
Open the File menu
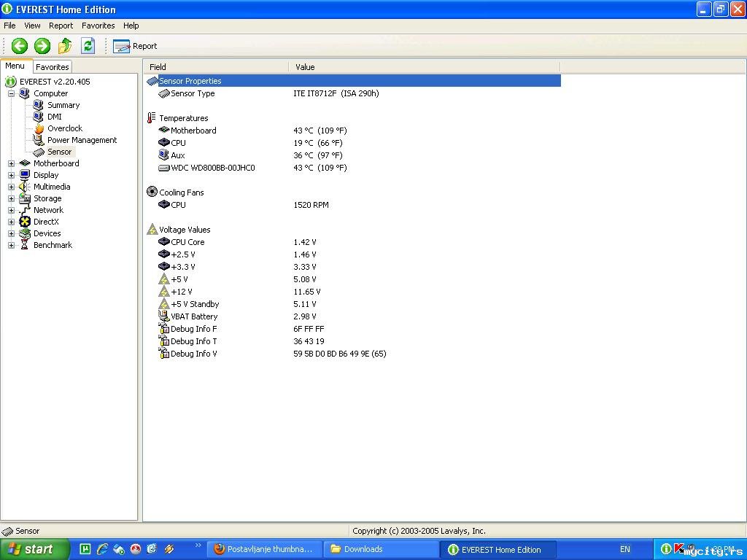tap(9, 26)
